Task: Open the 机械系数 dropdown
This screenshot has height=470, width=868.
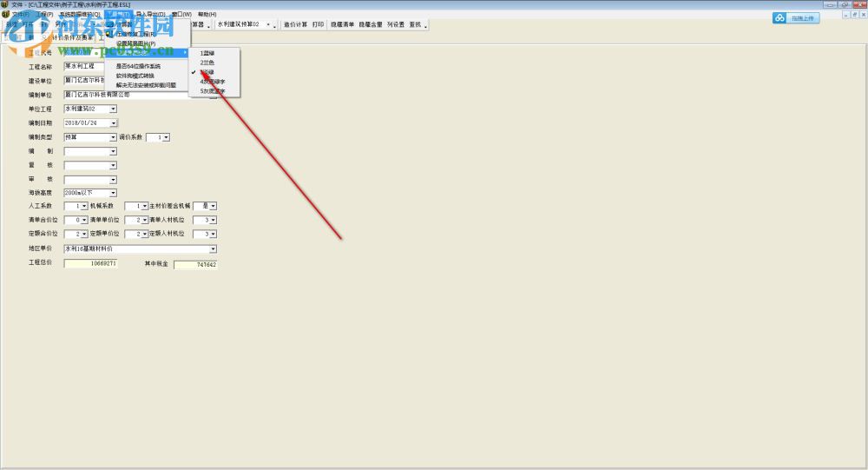Action: tap(144, 206)
